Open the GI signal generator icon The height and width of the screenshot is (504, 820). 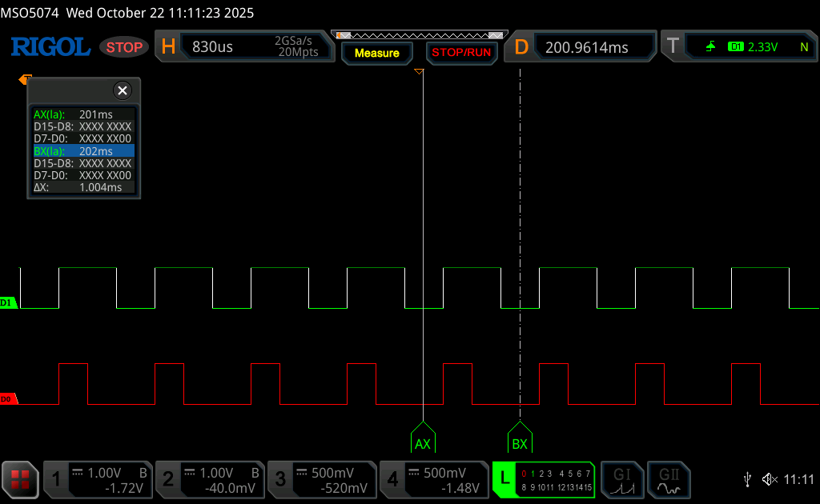point(622,480)
